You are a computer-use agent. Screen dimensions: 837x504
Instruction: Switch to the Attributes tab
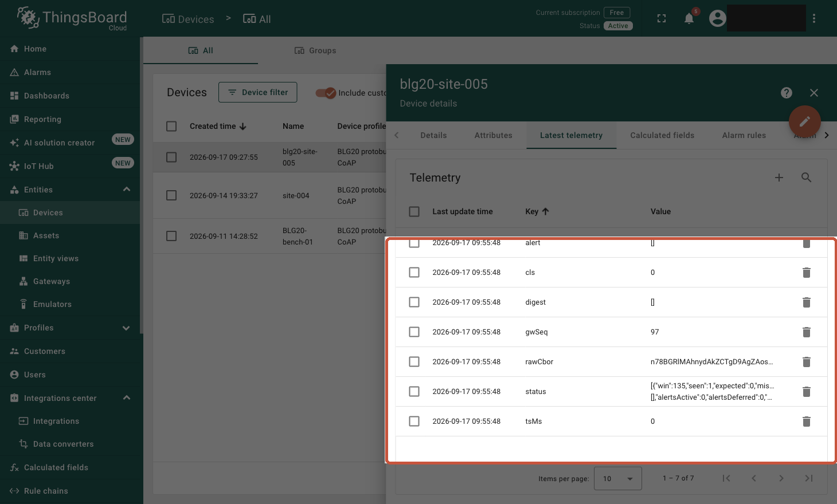point(494,135)
